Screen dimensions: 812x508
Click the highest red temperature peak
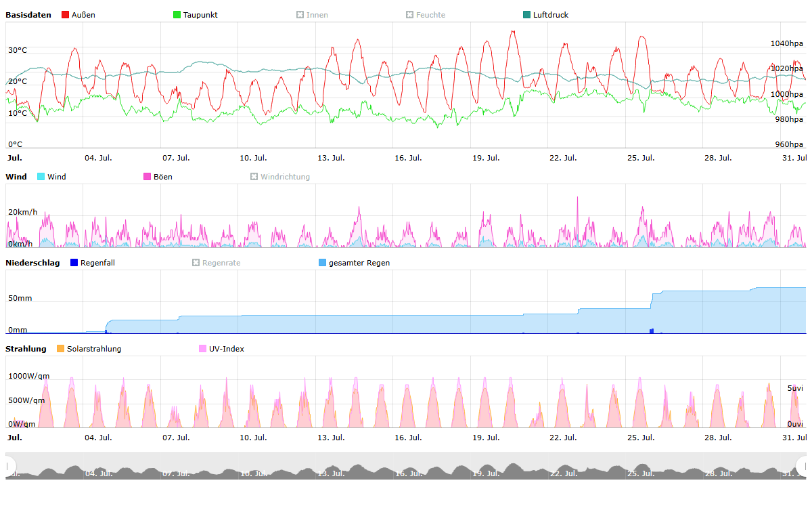point(512,31)
